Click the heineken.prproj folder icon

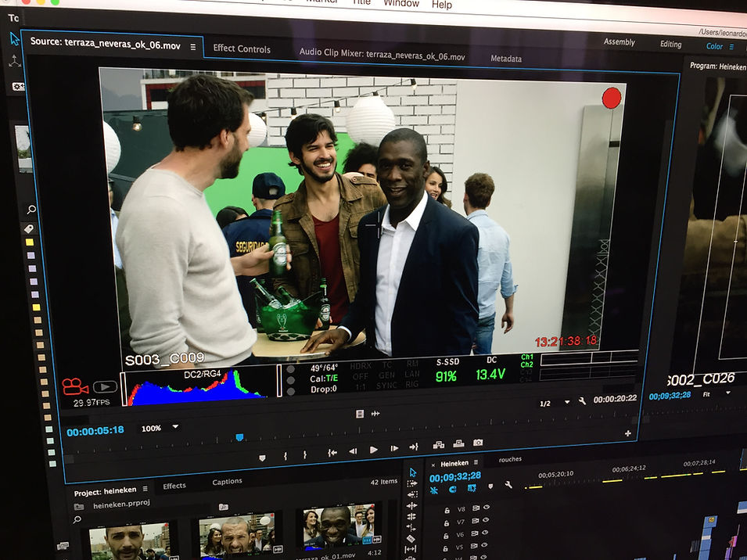click(x=79, y=507)
